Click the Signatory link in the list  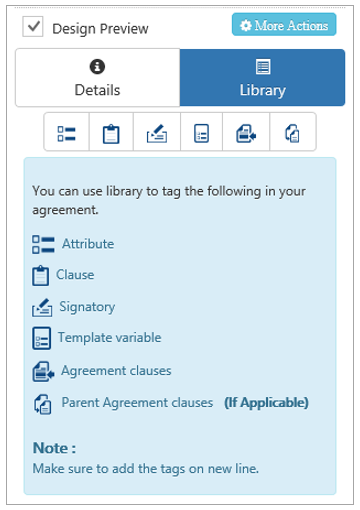coord(87,307)
